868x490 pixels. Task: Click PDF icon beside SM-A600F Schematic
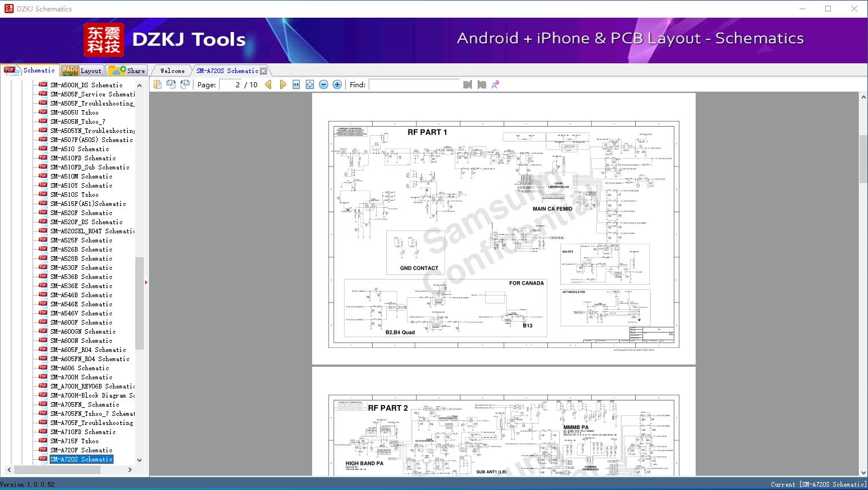[43, 322]
